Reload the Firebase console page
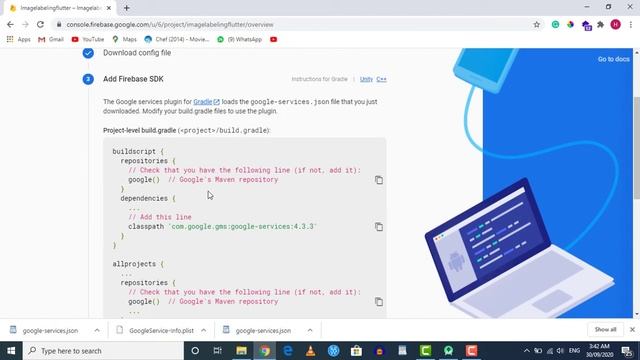The height and width of the screenshot is (360, 640). click(40, 24)
